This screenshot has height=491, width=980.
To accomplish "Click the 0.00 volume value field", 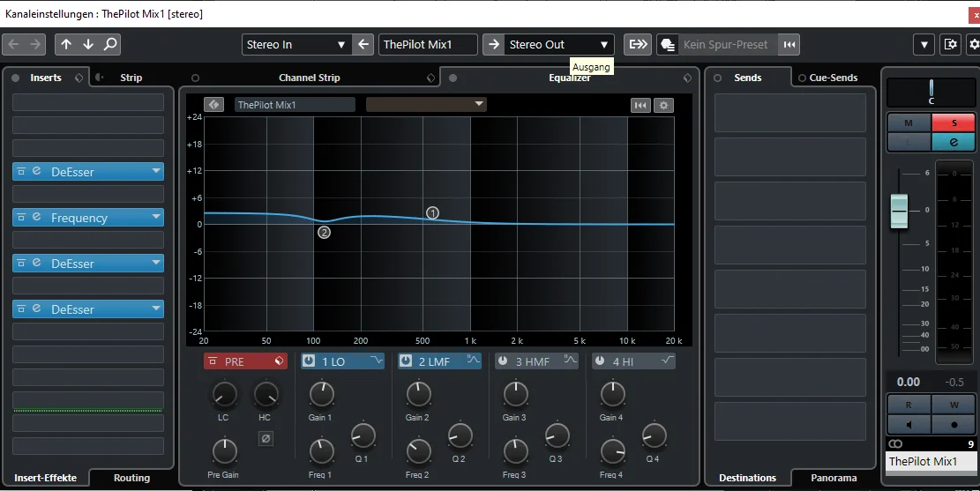I will click(x=909, y=382).
